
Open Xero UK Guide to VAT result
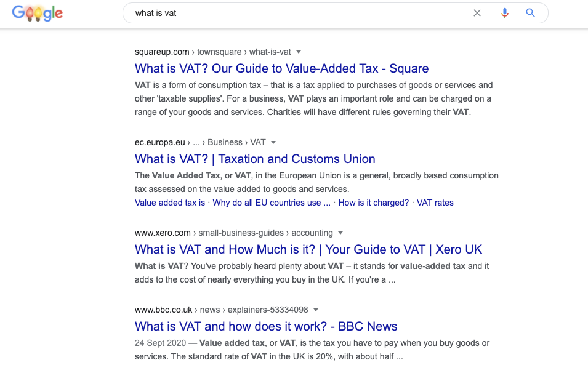click(x=308, y=249)
